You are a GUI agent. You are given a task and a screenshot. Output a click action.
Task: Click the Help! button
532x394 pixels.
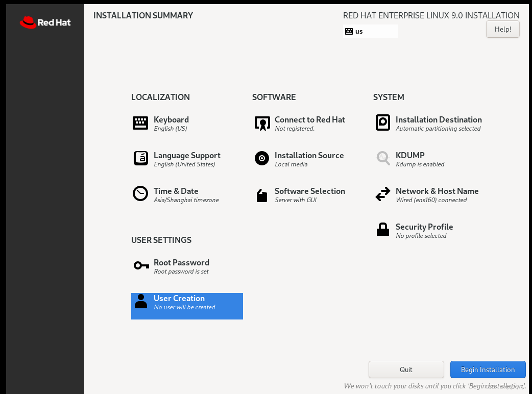tap(502, 29)
